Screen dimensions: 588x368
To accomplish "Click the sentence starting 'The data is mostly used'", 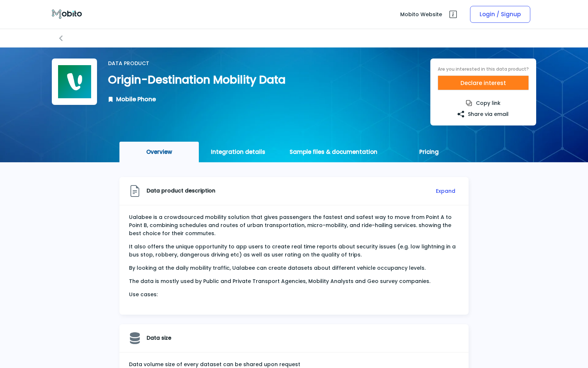I will pos(280,281).
